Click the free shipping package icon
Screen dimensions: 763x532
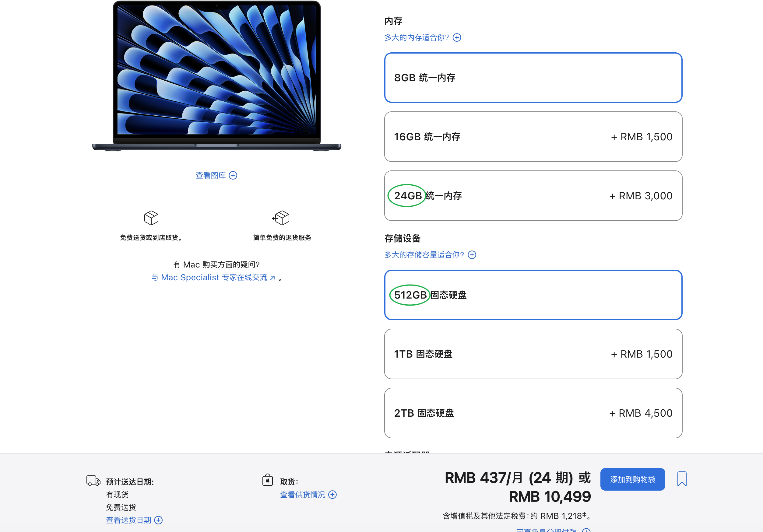click(151, 218)
